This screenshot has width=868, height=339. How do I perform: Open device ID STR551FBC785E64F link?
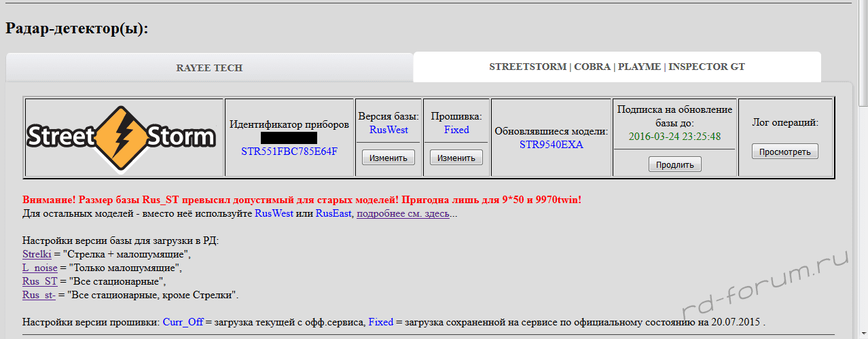(x=289, y=151)
